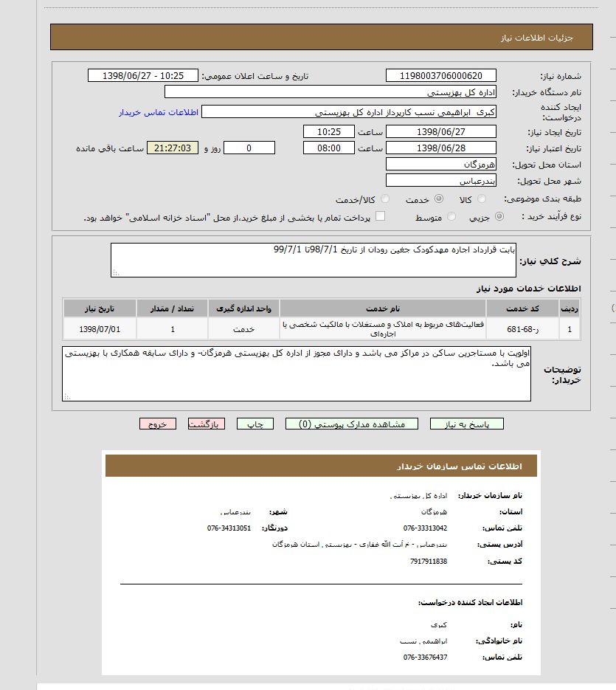Image resolution: width=616 pixels, height=690 pixels.
Task: Click the 'توضیحات خریدار' notes textarea
Action: (297, 373)
